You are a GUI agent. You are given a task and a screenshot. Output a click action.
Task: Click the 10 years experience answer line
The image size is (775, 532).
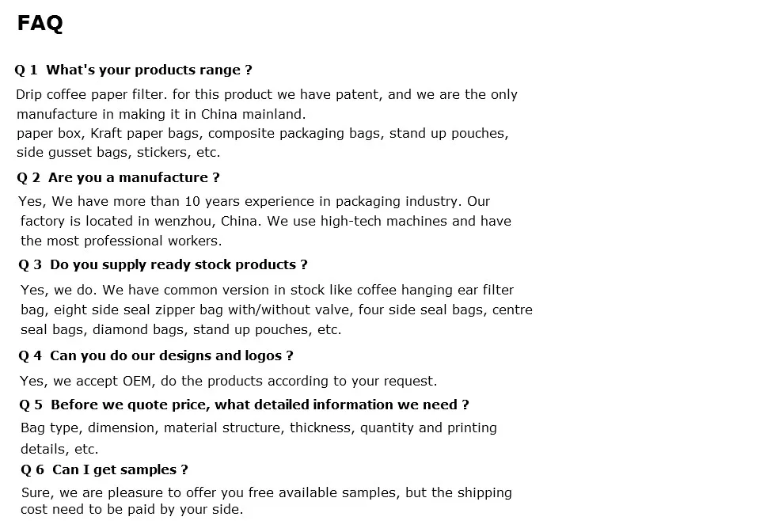coord(254,202)
